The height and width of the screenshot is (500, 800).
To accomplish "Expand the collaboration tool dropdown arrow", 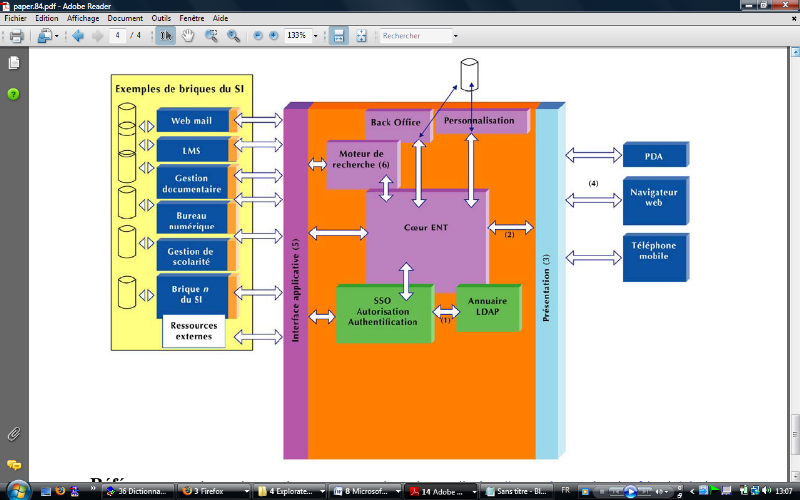I will point(57,36).
